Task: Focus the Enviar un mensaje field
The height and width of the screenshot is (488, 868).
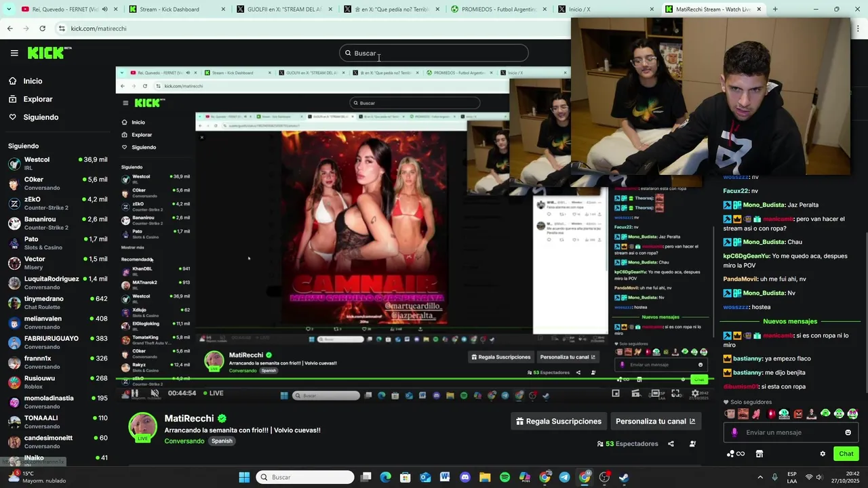Action: click(x=790, y=432)
